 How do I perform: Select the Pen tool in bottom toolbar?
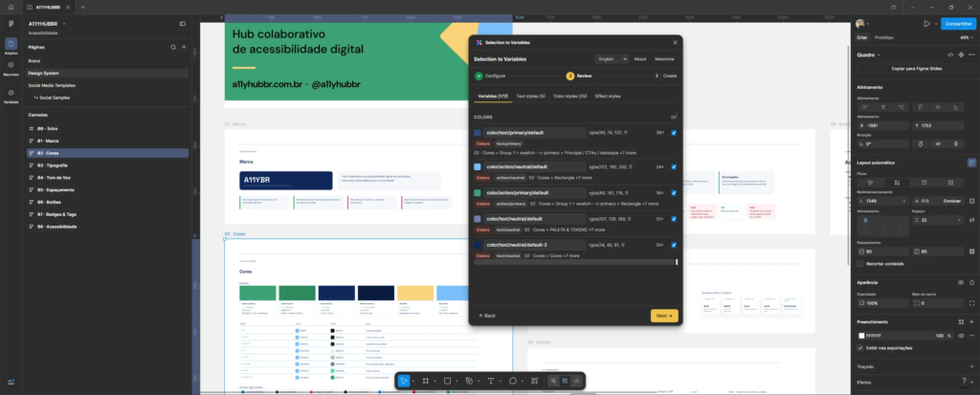[x=469, y=381]
